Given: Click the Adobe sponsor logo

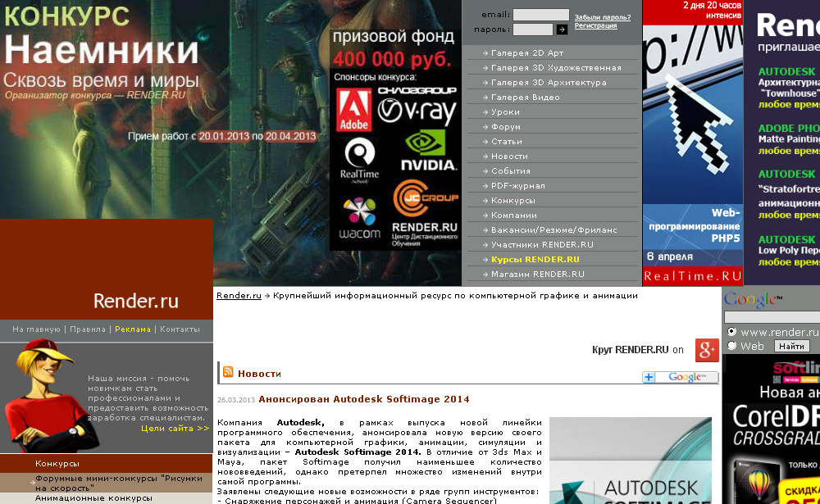Looking at the screenshot, I should point(353,109).
